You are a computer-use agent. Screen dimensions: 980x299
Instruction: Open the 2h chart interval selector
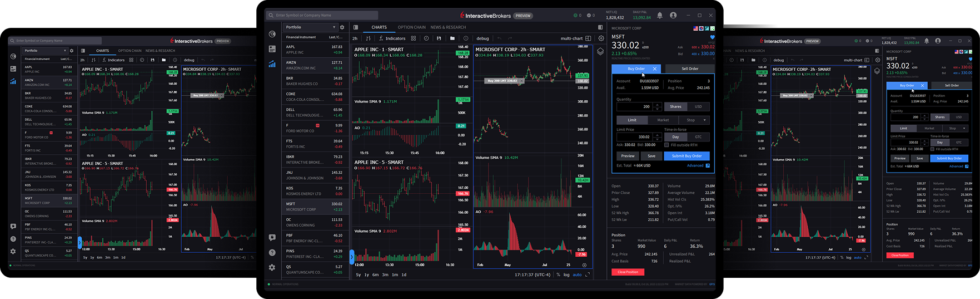[355, 38]
